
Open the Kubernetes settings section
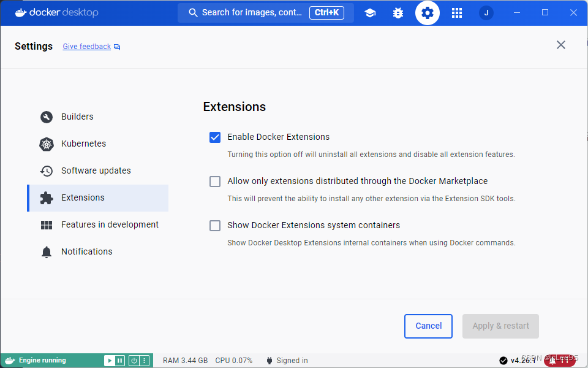tap(97, 144)
